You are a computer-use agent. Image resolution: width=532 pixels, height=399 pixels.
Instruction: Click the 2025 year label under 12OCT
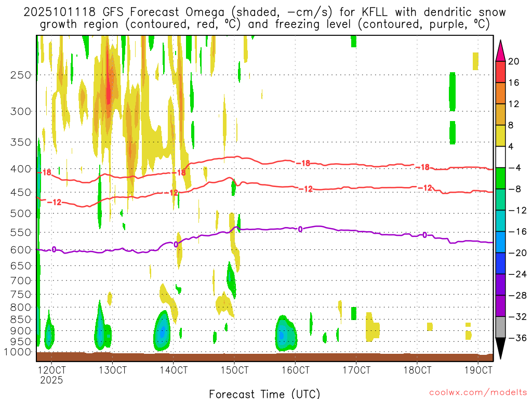51,380
